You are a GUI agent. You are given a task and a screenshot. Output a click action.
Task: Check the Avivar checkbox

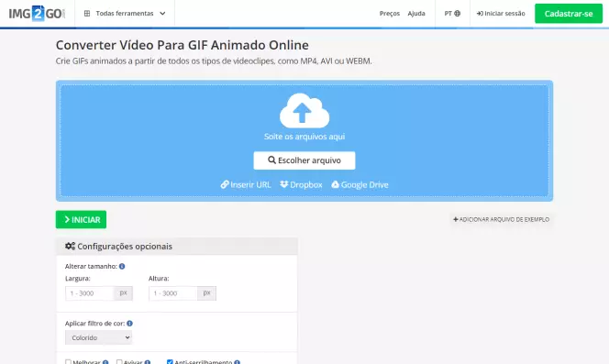(119, 362)
